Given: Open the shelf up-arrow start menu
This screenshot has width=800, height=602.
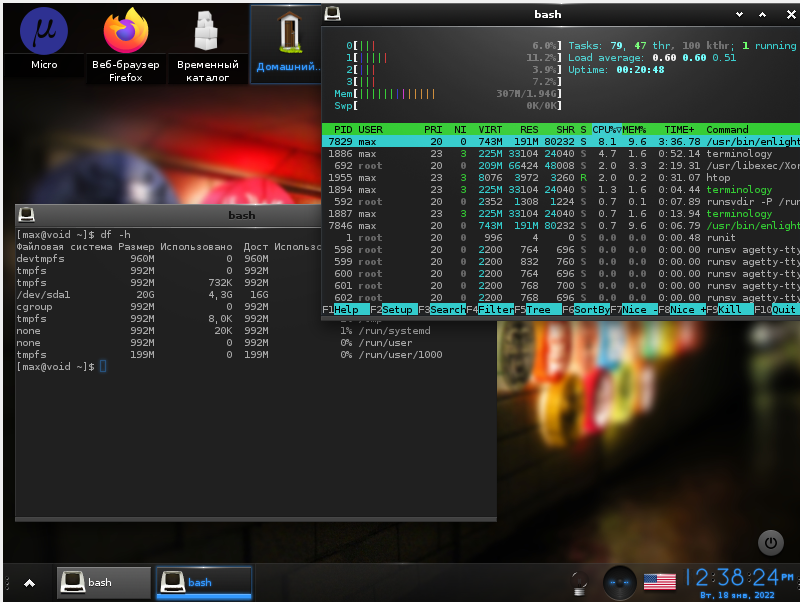Looking at the screenshot, I should click(x=30, y=583).
